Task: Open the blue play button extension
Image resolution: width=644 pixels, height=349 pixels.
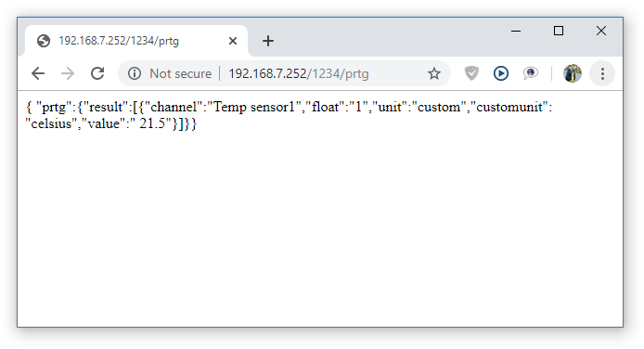Action: (x=501, y=73)
